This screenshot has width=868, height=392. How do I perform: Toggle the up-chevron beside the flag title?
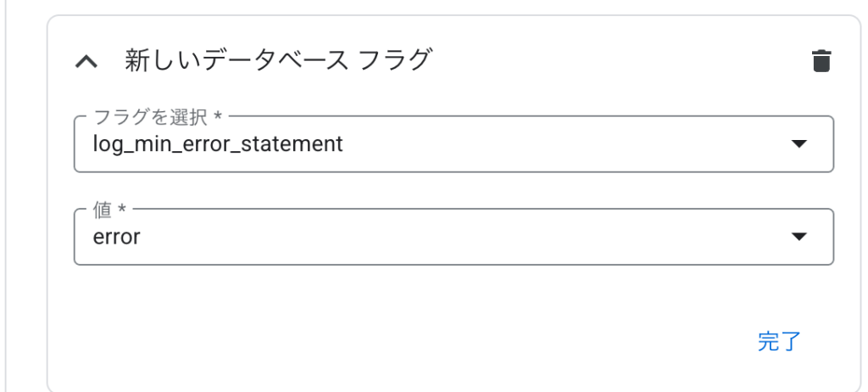[86, 62]
